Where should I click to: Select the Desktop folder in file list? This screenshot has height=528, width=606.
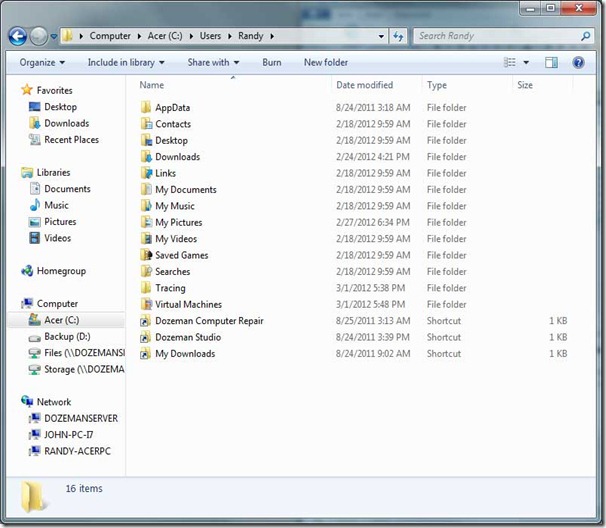pos(171,141)
